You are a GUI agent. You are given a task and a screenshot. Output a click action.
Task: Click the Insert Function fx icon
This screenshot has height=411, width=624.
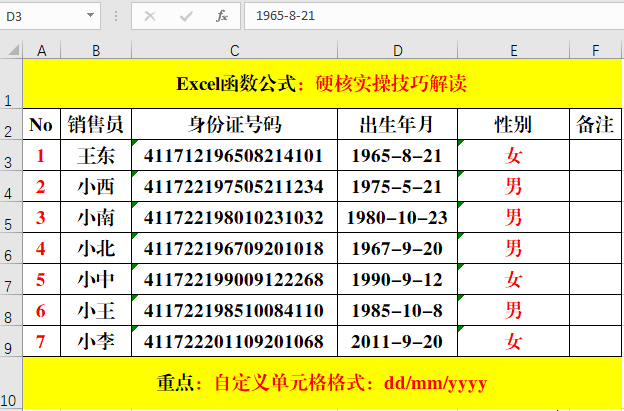(222, 16)
